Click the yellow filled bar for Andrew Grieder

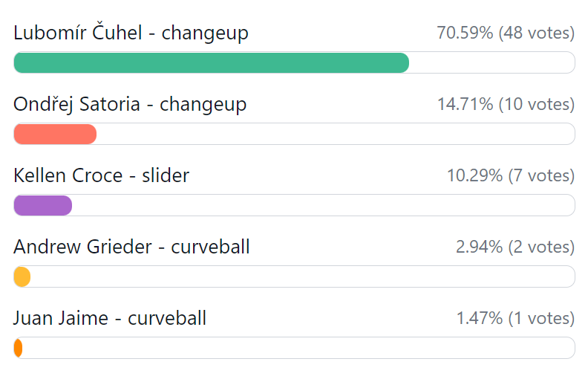tap(22, 277)
